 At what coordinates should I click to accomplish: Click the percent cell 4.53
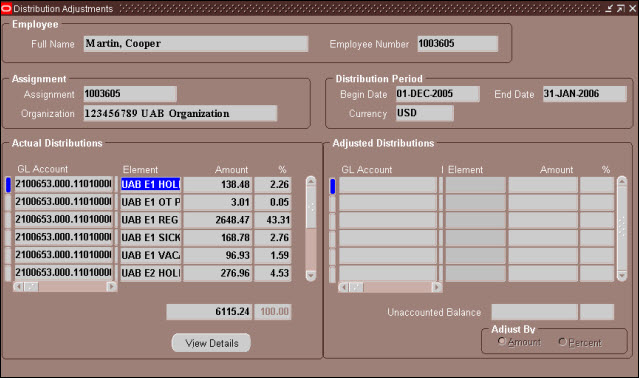click(273, 273)
